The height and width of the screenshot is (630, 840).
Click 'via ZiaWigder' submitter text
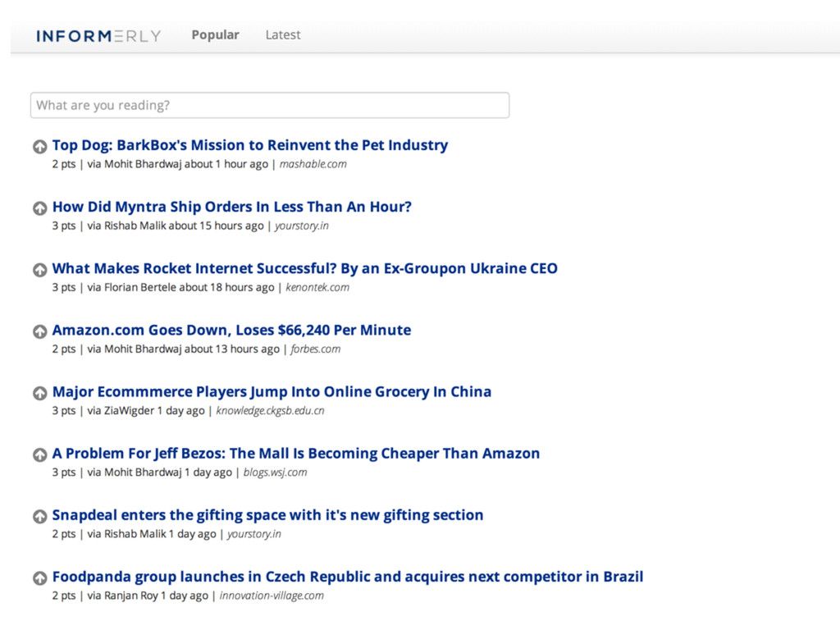click(121, 411)
